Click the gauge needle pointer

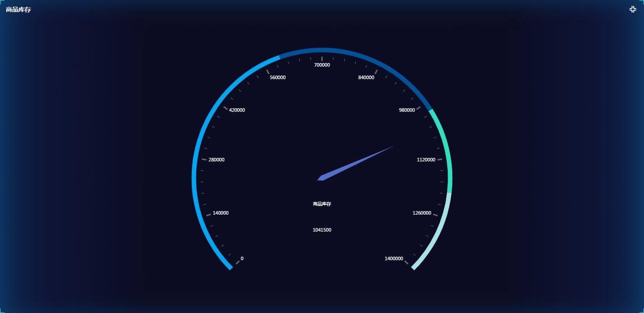[358, 163]
